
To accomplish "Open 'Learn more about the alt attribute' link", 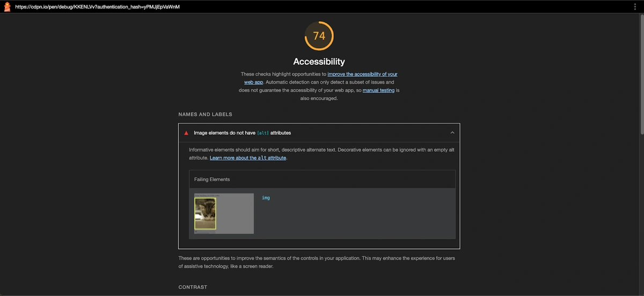I will click(248, 158).
